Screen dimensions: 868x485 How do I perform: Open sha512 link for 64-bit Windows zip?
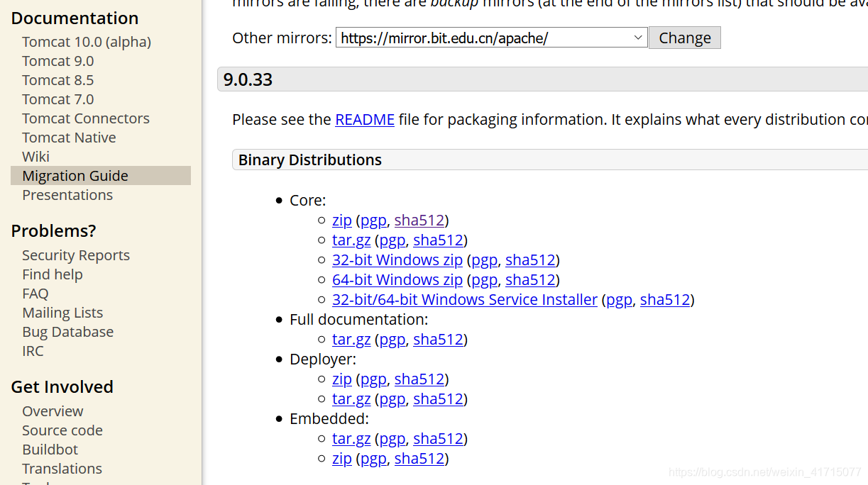530,280
